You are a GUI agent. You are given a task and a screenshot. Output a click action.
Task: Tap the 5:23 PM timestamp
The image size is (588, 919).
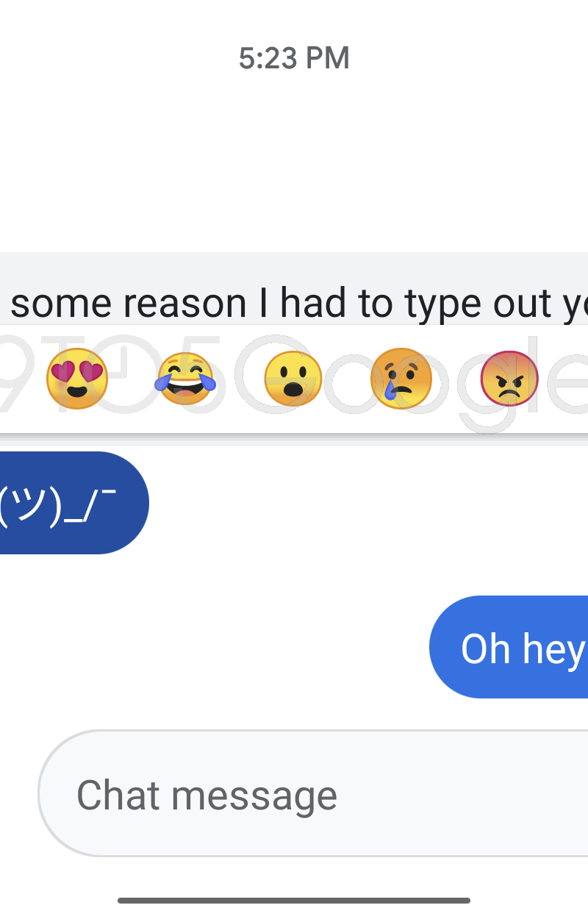294,58
